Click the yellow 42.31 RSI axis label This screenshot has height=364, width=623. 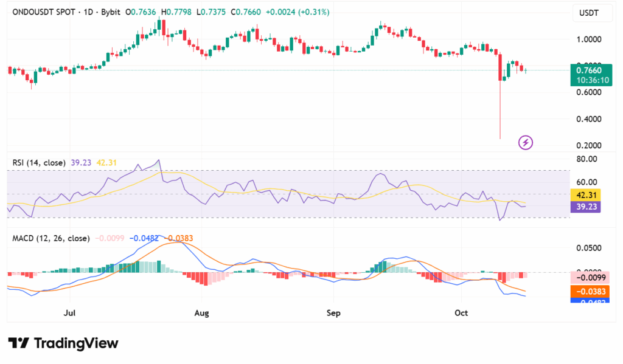(x=586, y=195)
